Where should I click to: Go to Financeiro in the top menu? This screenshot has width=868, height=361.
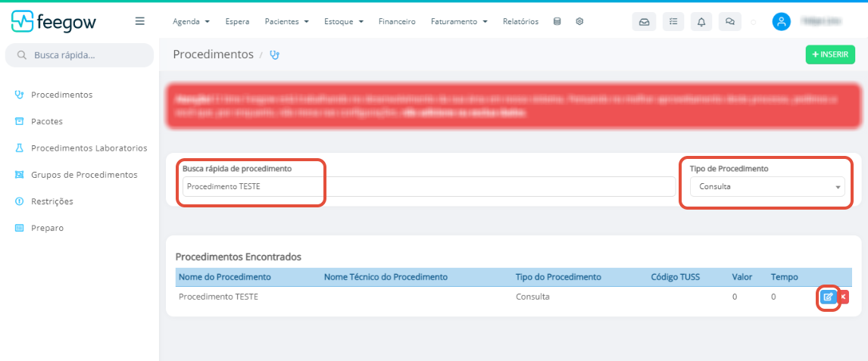click(x=397, y=21)
